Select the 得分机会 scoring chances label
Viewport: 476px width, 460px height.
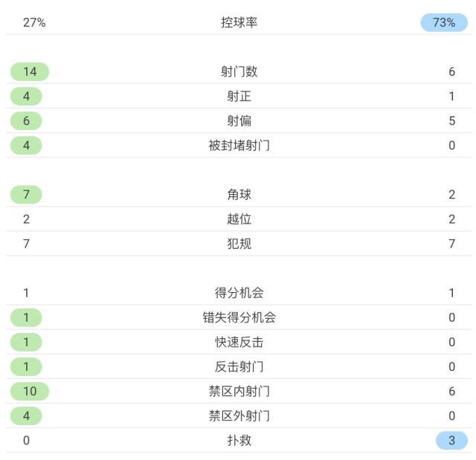(x=239, y=293)
